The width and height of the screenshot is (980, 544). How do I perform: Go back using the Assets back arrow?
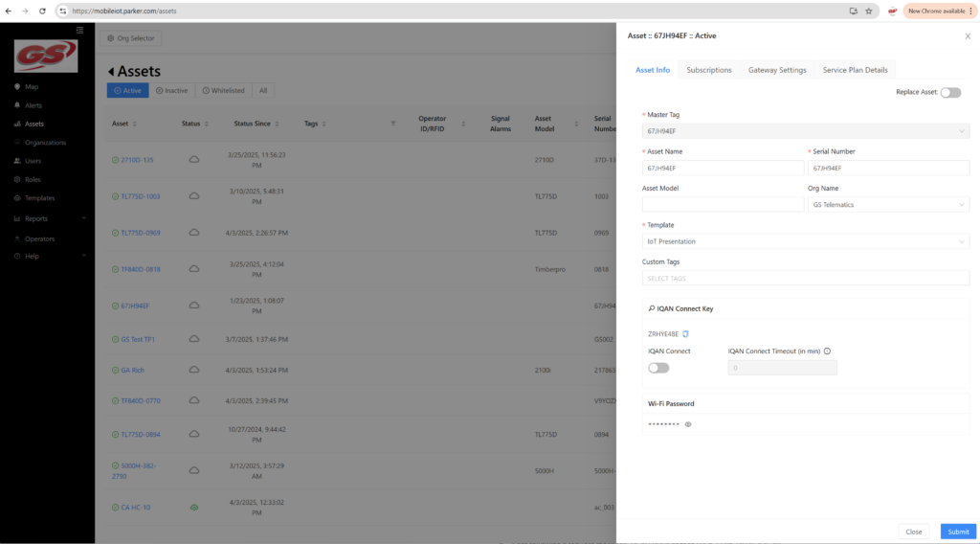[x=111, y=72]
